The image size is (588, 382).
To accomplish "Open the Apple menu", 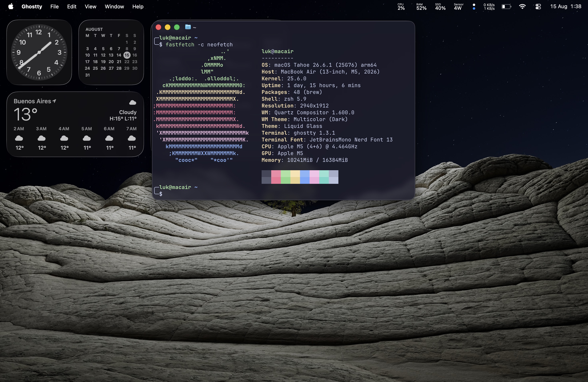I will (11, 6).
